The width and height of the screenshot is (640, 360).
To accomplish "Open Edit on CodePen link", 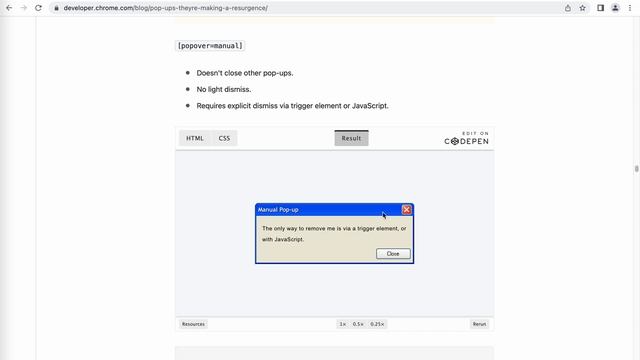I will point(466,138).
